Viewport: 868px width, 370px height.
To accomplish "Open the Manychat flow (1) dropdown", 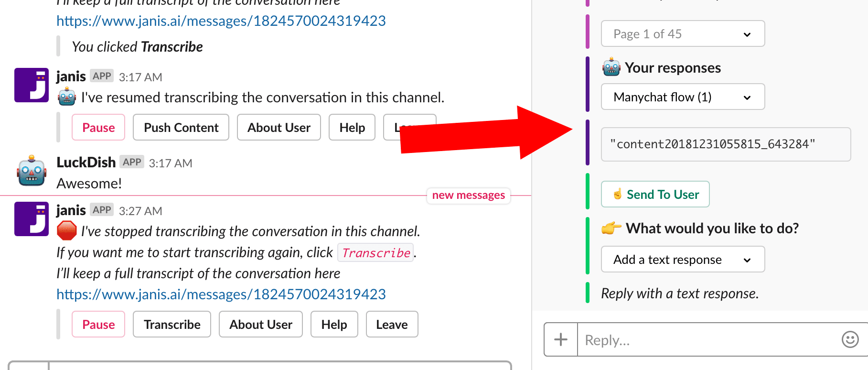I will [x=683, y=97].
